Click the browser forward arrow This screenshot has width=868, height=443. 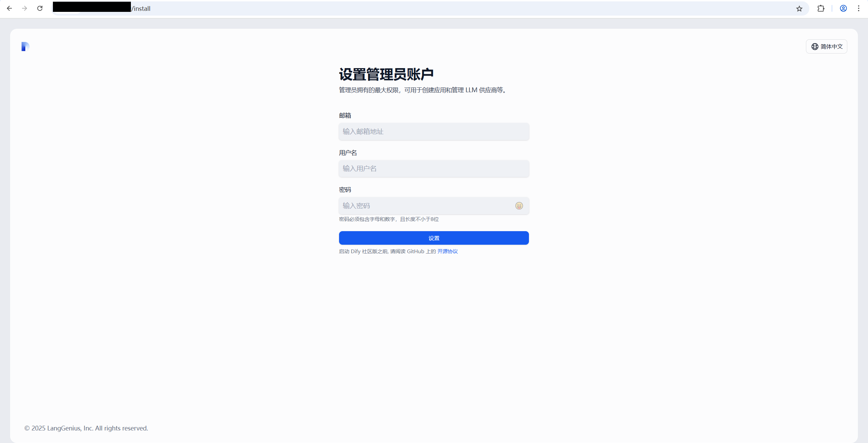coord(24,8)
